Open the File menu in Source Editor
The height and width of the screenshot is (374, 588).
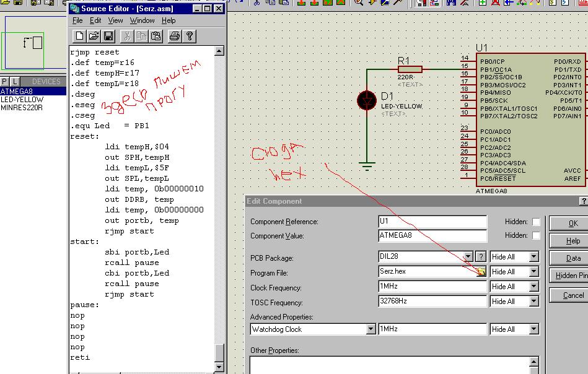pos(77,20)
